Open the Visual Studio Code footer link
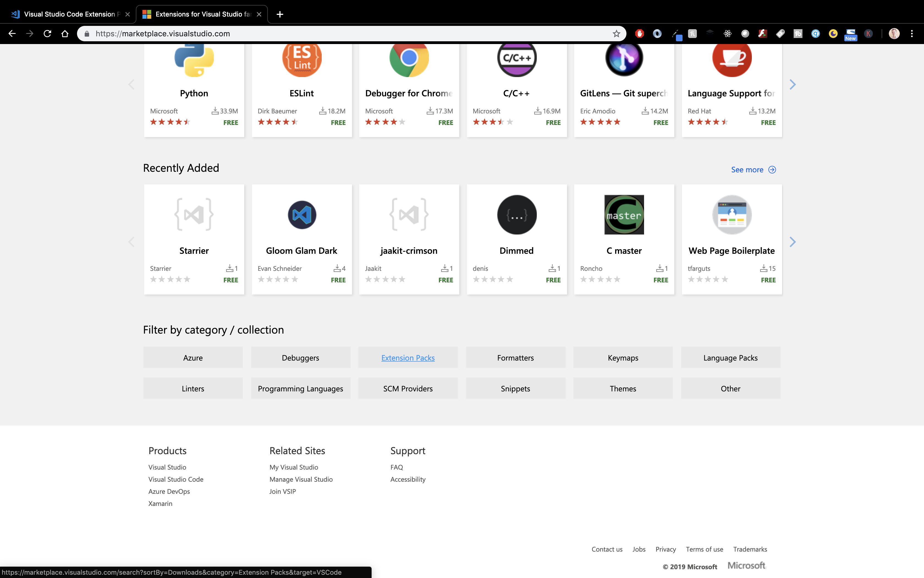This screenshot has width=924, height=578. click(x=176, y=479)
